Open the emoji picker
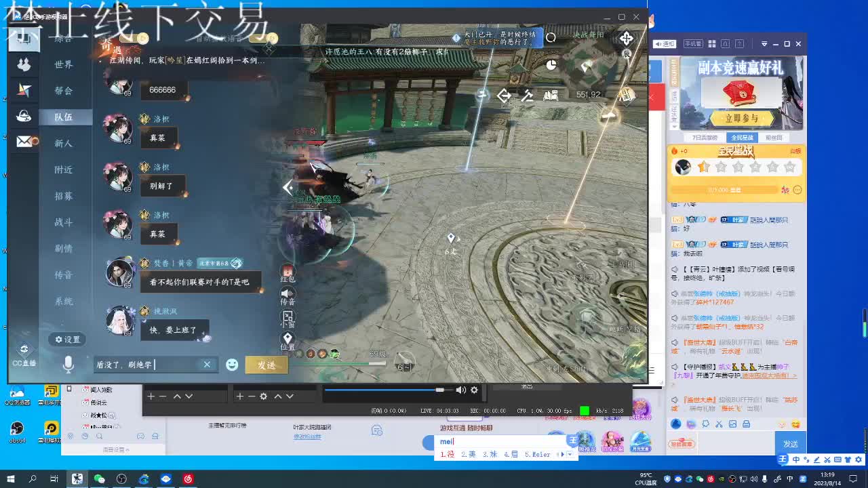 [232, 365]
